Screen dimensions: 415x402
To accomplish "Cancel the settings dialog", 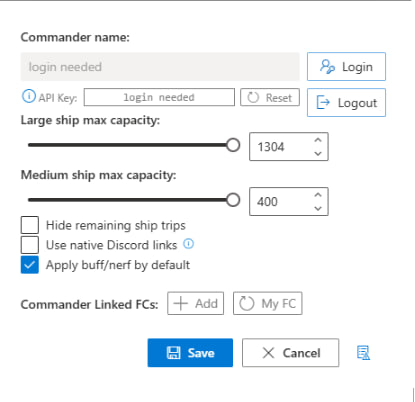I will pos(290,353).
